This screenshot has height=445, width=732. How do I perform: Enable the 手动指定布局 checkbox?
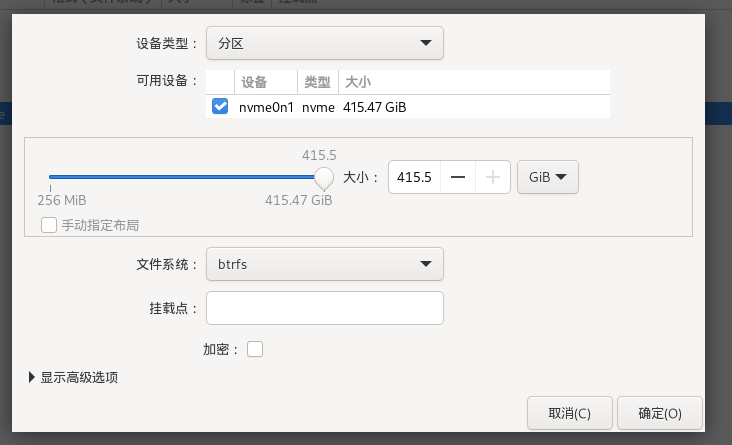tap(49, 225)
